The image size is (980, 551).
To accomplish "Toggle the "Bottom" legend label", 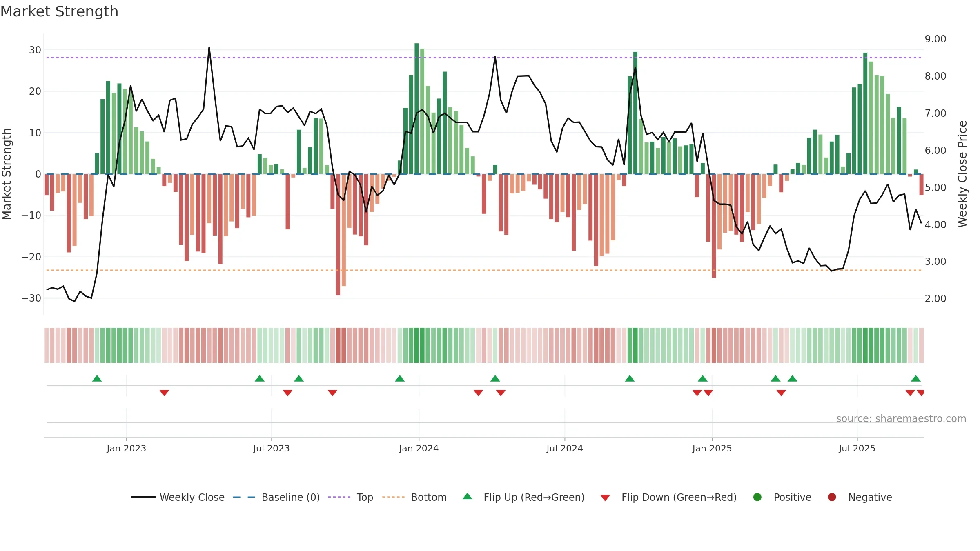I will tap(429, 498).
